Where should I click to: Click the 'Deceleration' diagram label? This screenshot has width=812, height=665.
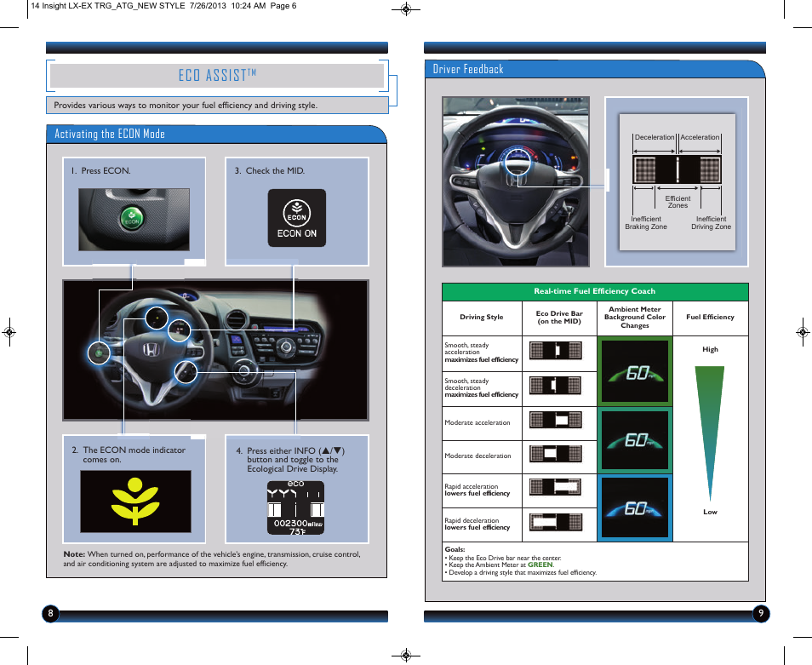(655, 137)
